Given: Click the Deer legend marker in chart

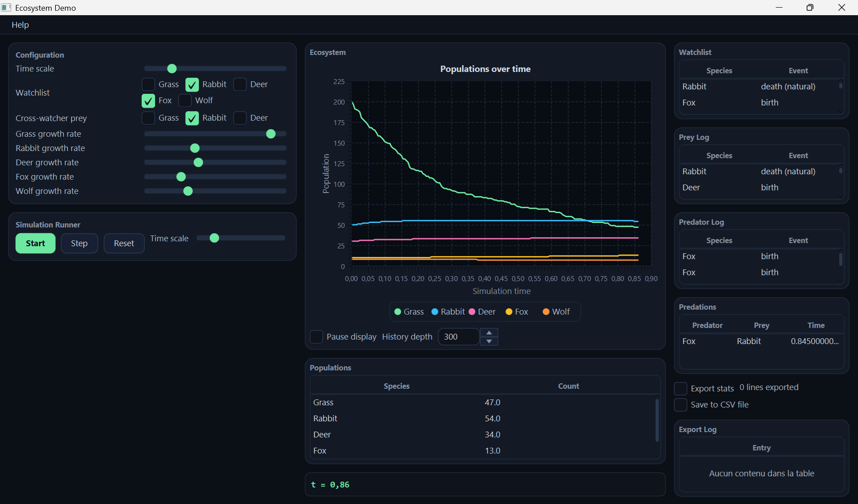Looking at the screenshot, I should click(471, 312).
